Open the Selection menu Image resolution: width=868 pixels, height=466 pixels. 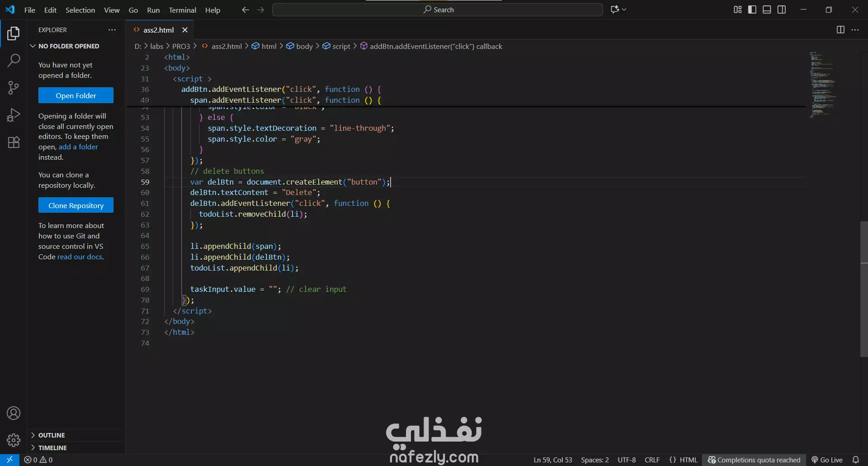coord(80,10)
